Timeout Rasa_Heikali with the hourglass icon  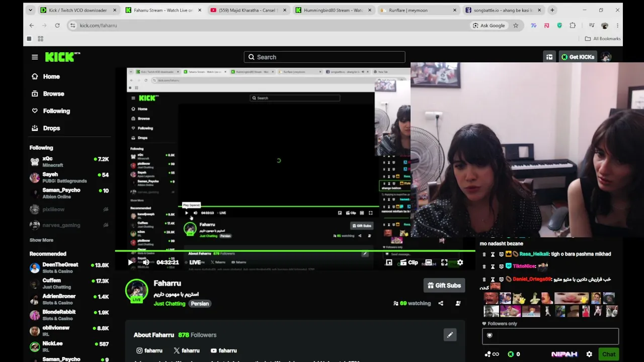coord(493,254)
